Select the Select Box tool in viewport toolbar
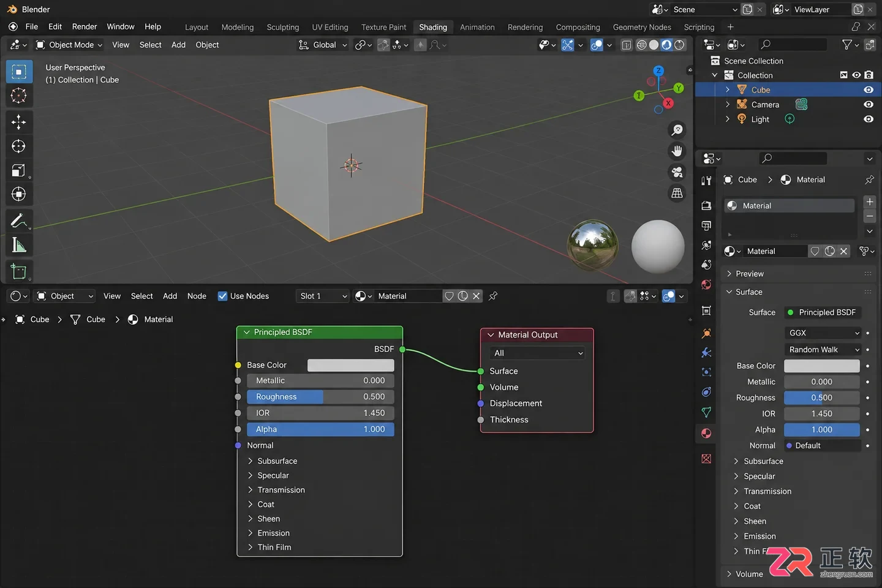This screenshot has width=882, height=588. (19, 72)
